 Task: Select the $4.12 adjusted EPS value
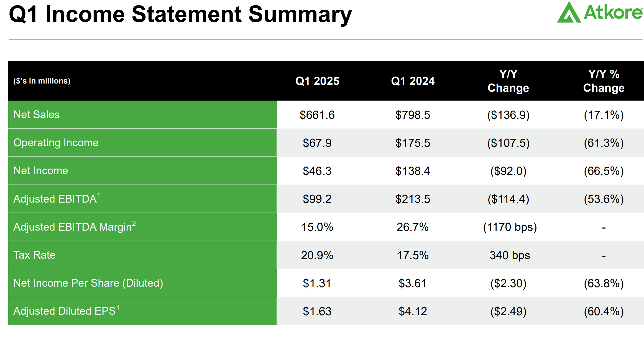(x=413, y=311)
